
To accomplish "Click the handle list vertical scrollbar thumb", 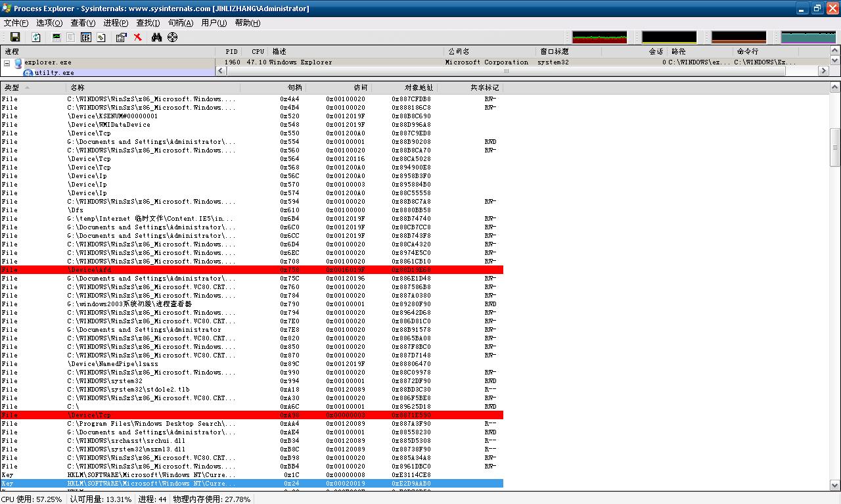I will tap(835, 147).
